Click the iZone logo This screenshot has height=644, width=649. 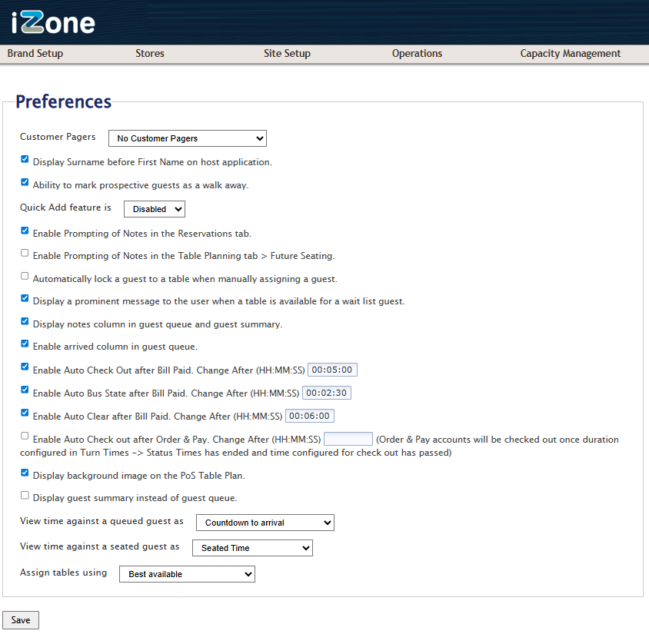click(54, 22)
